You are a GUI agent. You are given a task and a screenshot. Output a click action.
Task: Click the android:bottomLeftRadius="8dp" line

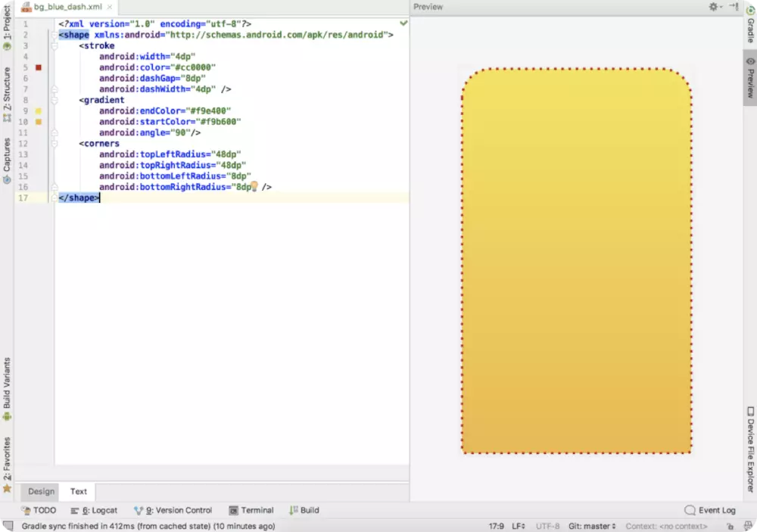[175, 176]
